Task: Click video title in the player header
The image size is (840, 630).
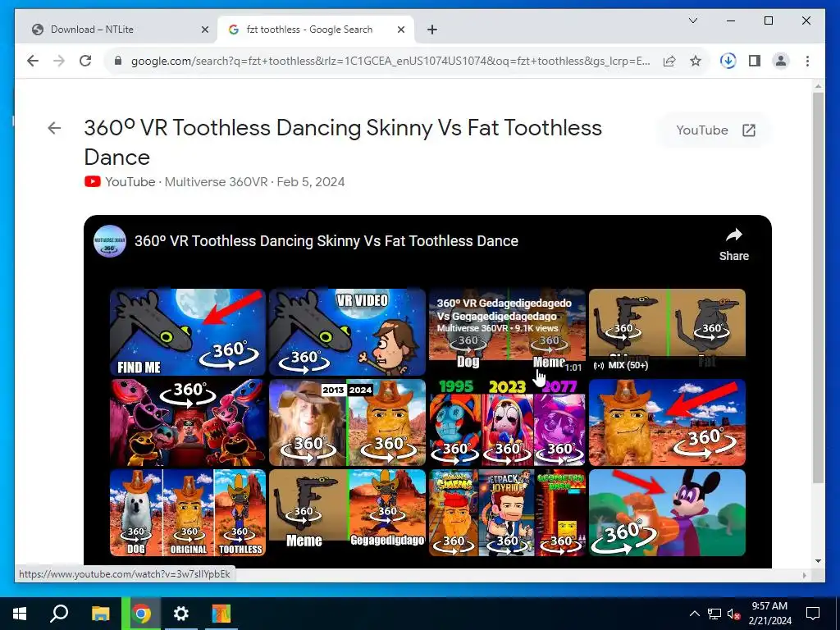Action: [326, 241]
